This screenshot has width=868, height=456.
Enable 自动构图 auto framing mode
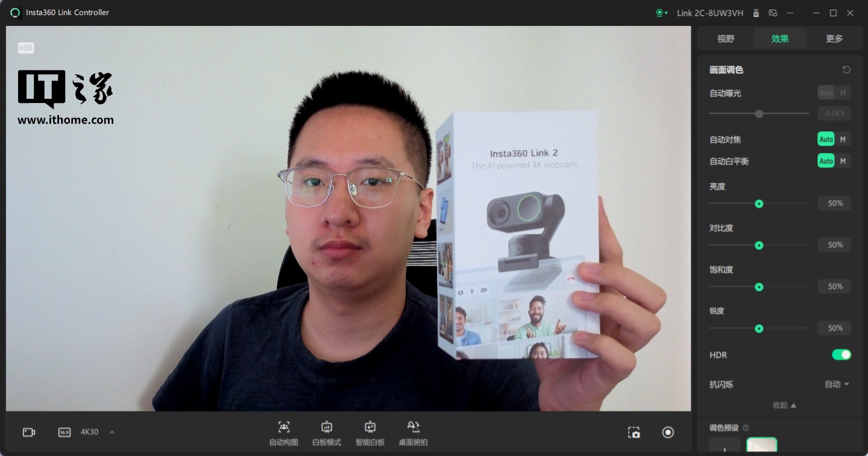(x=284, y=433)
